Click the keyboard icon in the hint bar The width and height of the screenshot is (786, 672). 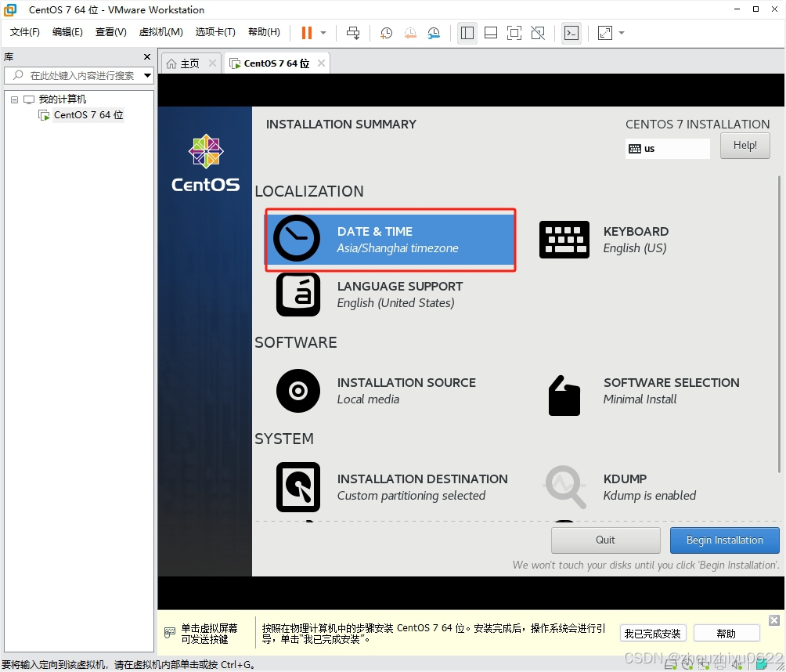(x=169, y=633)
